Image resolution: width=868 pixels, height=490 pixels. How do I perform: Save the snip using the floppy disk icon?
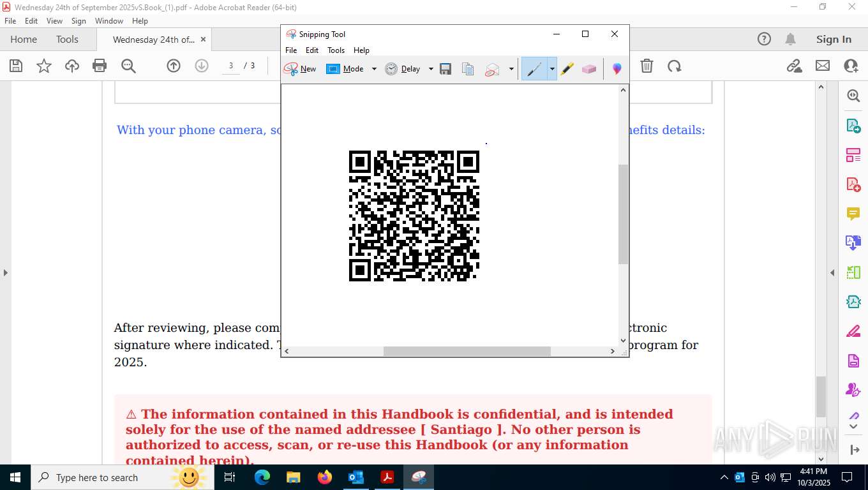pyautogui.click(x=445, y=69)
